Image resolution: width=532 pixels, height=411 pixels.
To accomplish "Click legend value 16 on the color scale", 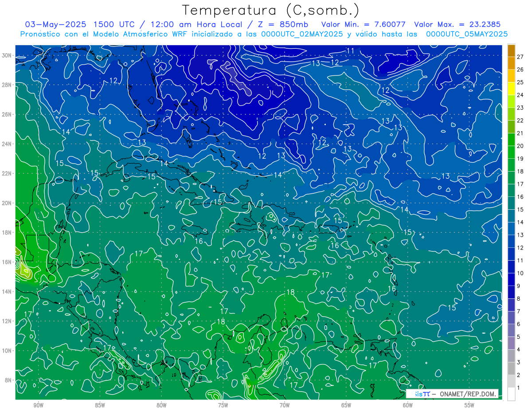I will (x=520, y=196).
